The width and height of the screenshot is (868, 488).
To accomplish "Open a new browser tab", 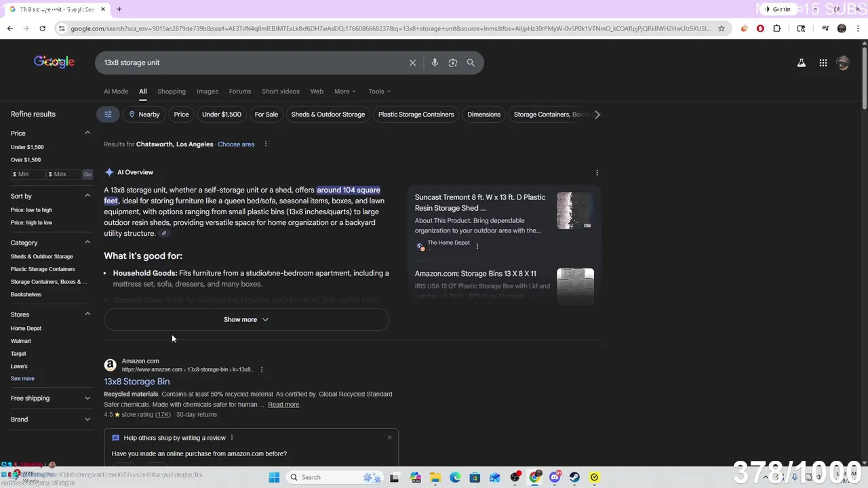I will (119, 9).
